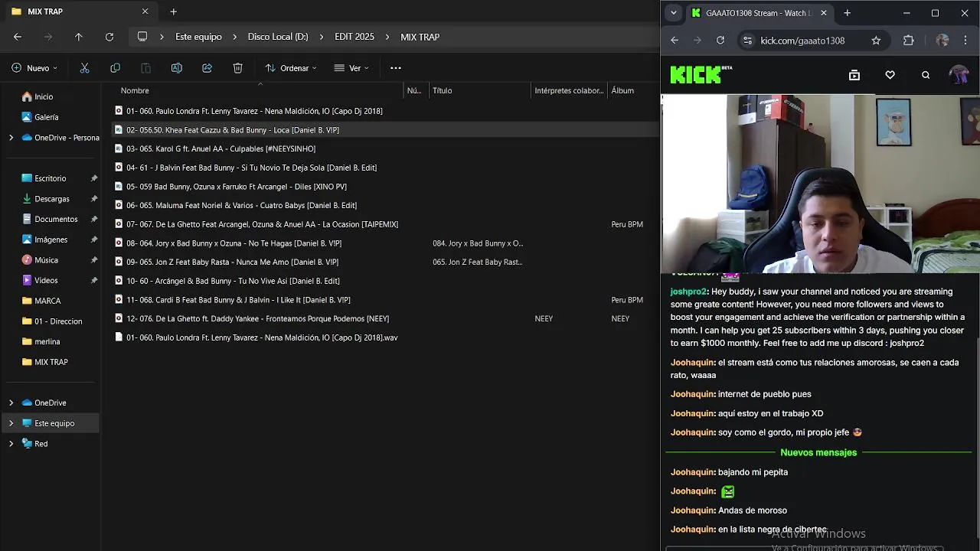This screenshot has height=551, width=980.
Task: Add a new File Explorer tab
Action: 173,11
